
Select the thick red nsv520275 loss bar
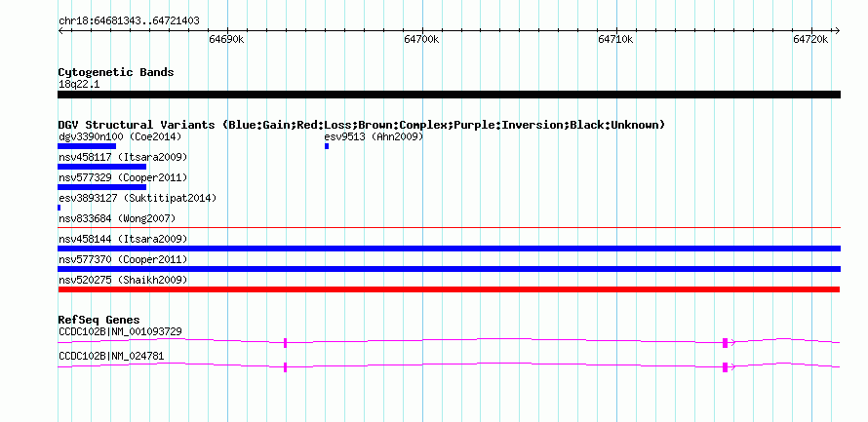(x=449, y=289)
